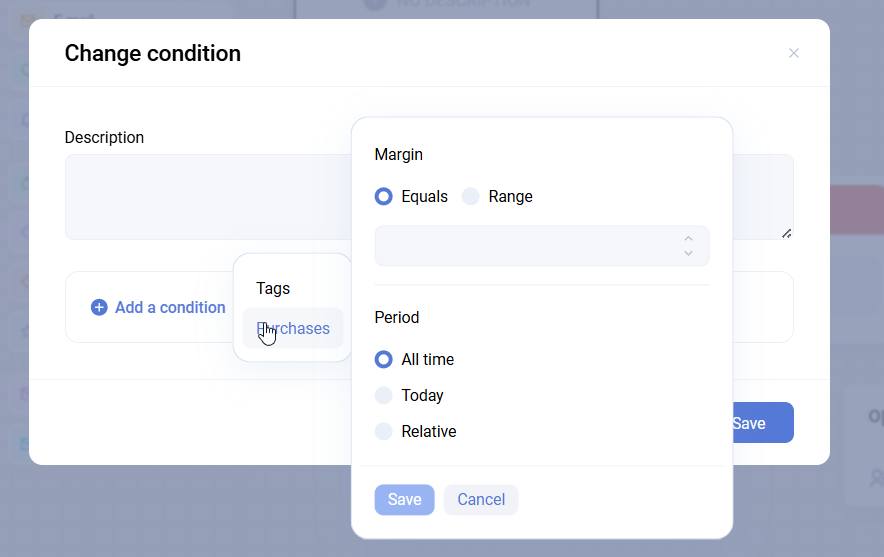
Task: Click the Add a condition link
Action: tap(169, 308)
